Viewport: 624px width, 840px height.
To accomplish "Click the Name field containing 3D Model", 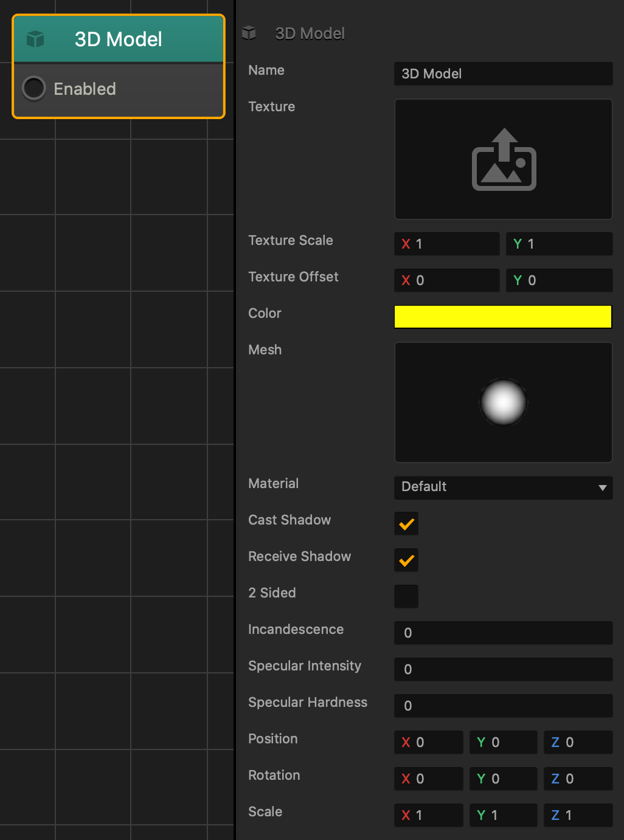I will click(503, 74).
